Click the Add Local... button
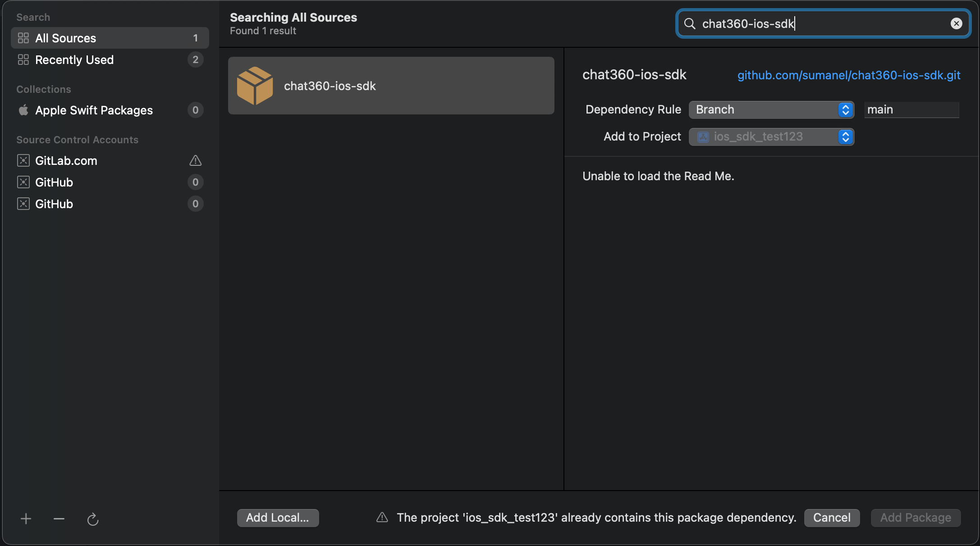Screen dimensions: 980x546 [x=278, y=518]
